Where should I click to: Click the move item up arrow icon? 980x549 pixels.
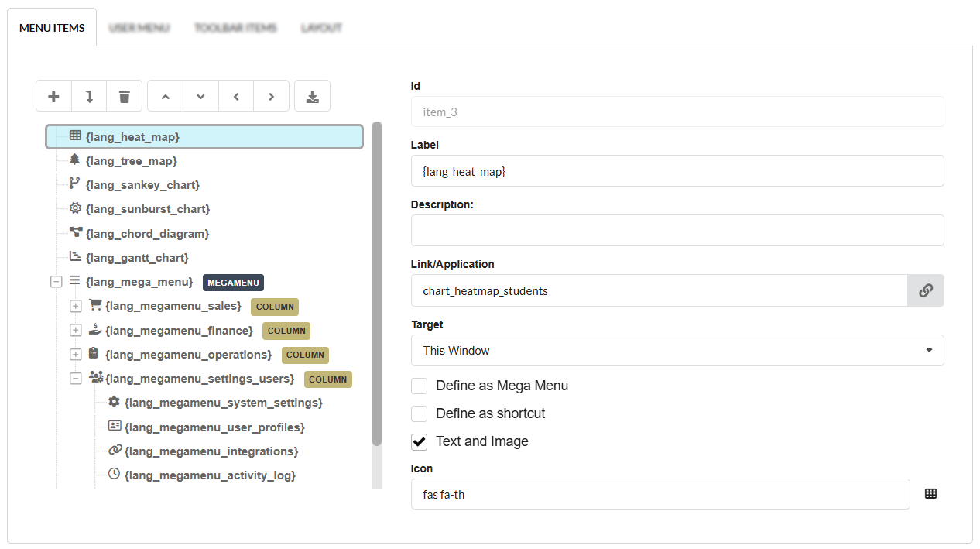[165, 95]
